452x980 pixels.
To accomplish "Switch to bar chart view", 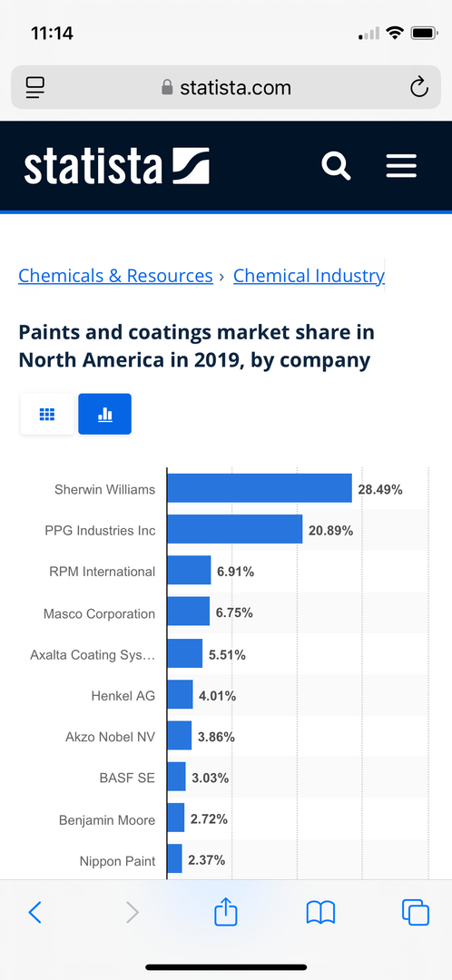I will coord(105,414).
